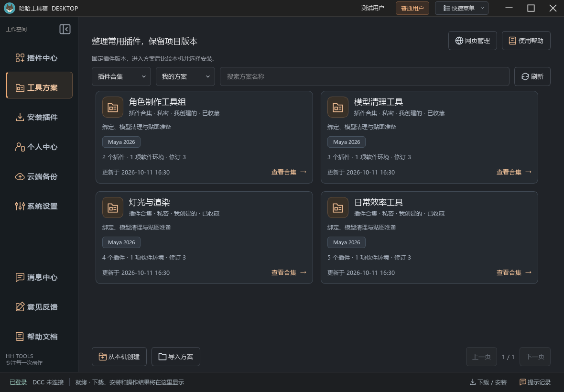Click the 角色制作工具组 title
This screenshot has width=564, height=392.
(x=157, y=102)
